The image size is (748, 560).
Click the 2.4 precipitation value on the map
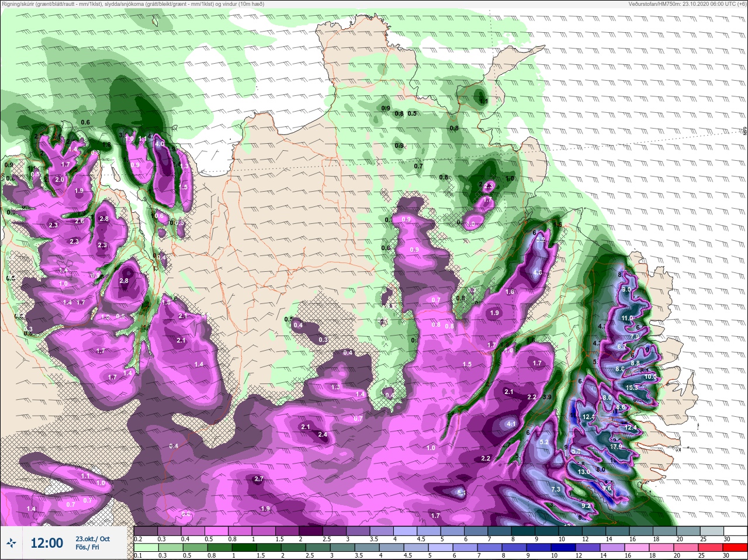click(x=323, y=434)
